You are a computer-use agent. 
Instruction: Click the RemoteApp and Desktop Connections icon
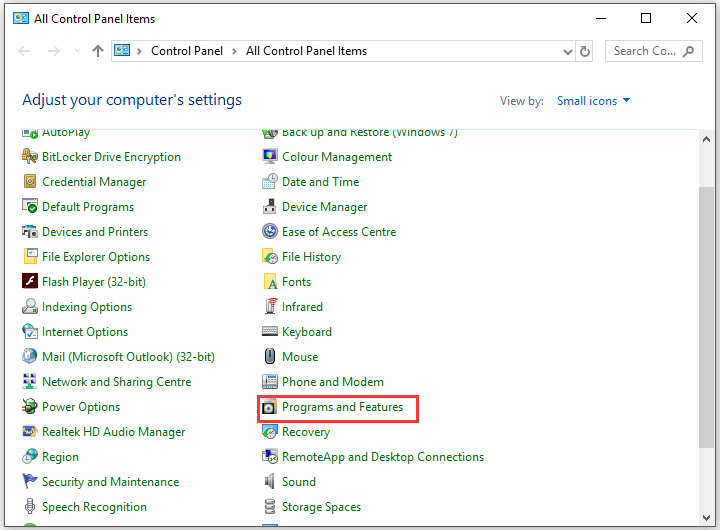[x=270, y=456]
